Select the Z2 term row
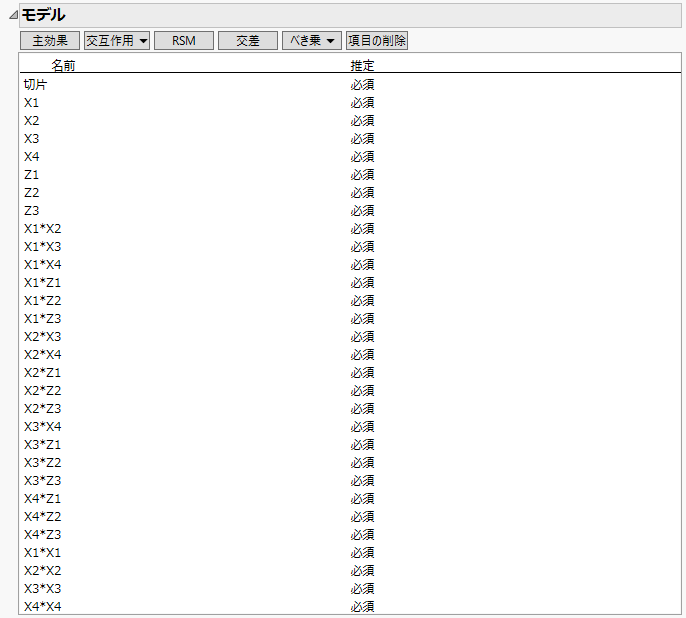 pos(32,192)
